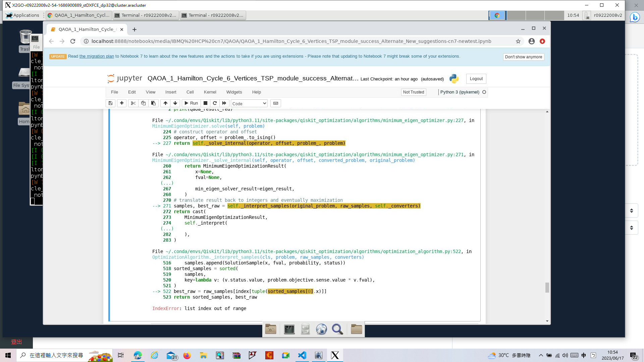Run the current cell
644x362 pixels.
[191, 103]
